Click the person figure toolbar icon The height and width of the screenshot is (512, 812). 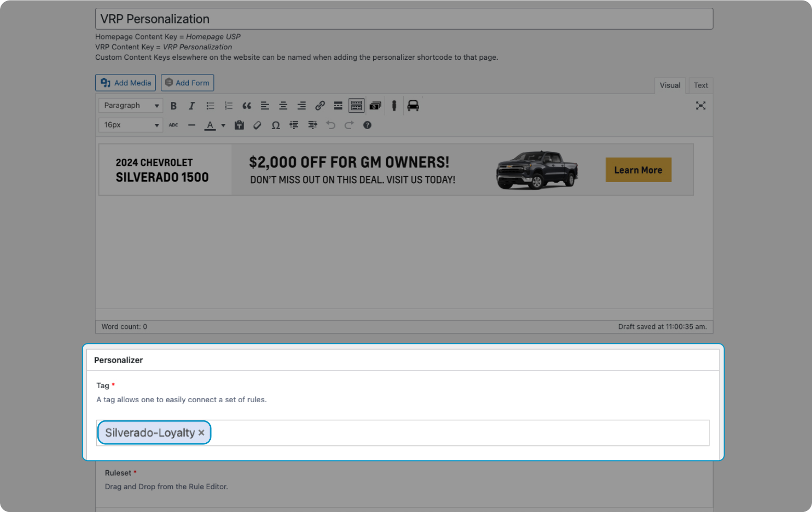[394, 106]
